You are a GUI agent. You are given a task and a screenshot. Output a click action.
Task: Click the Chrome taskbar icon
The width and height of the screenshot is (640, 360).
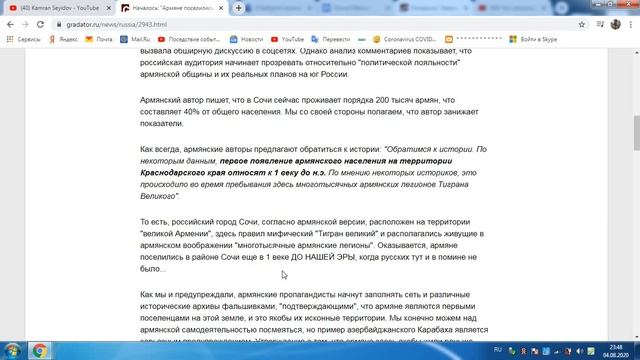[40, 351]
